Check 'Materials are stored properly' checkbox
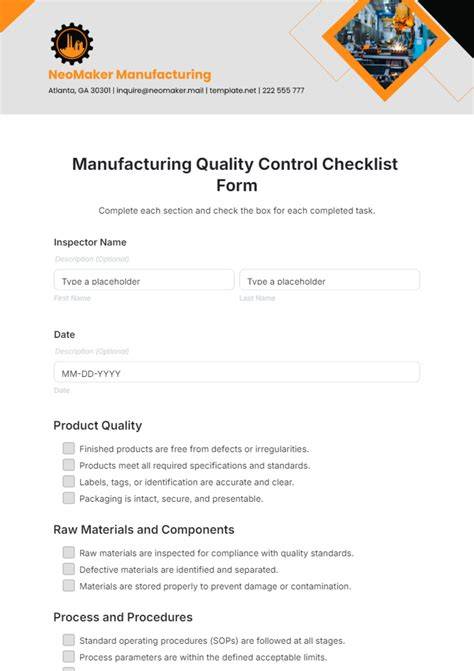The width and height of the screenshot is (474, 671). click(68, 586)
